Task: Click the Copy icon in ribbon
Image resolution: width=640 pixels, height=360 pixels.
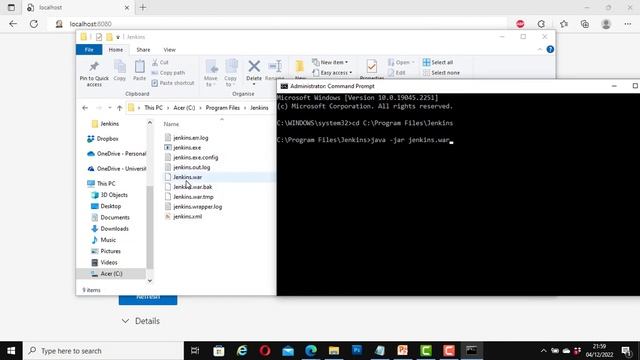Action: click(x=120, y=70)
